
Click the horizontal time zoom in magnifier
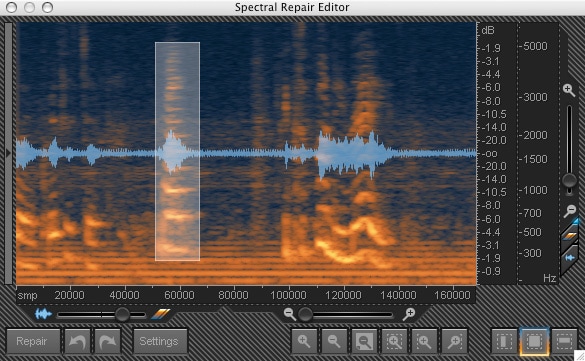(409, 314)
